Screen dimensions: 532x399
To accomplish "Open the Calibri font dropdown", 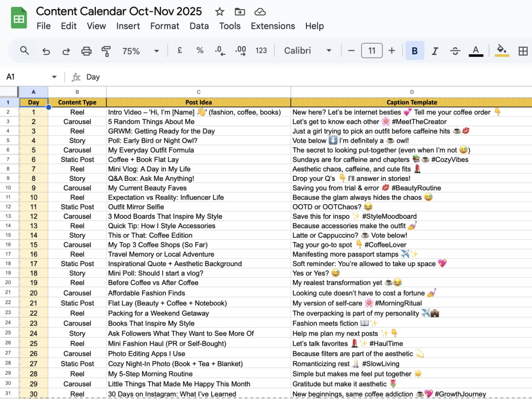I will 307,51.
